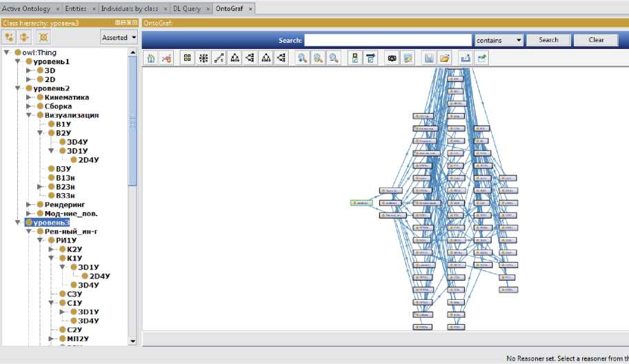
Task: Click the open graph folder icon
Action: (444, 58)
